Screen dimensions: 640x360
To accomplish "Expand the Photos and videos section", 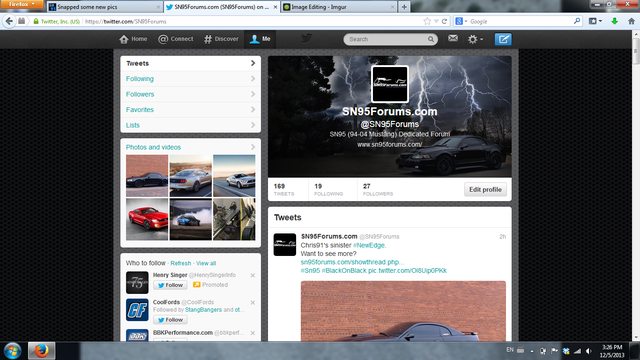I will click(191, 147).
